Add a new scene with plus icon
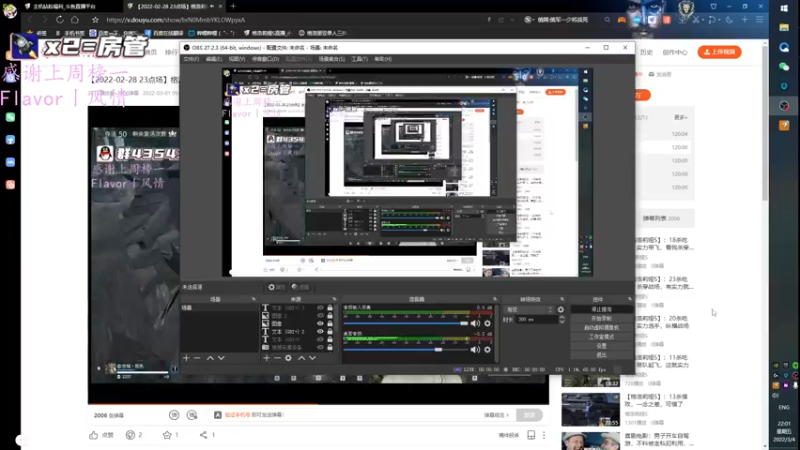800x450 pixels. pos(186,358)
